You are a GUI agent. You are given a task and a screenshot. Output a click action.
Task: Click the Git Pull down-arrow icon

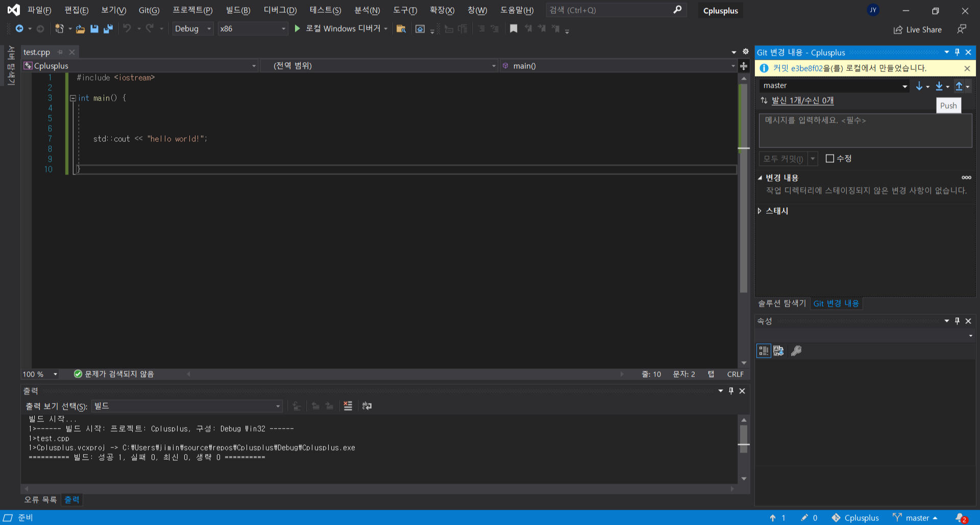[x=939, y=86]
